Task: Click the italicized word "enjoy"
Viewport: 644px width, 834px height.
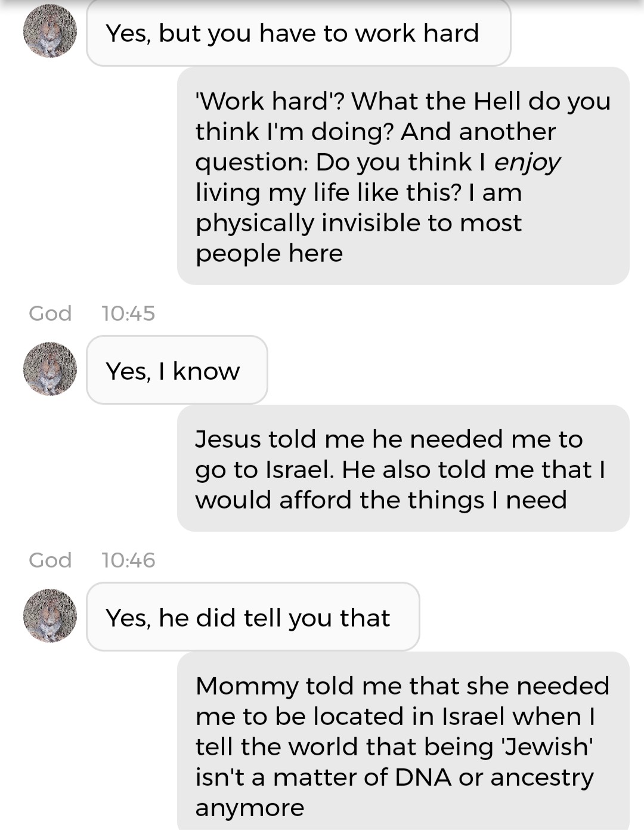Action: pyautogui.click(x=527, y=162)
